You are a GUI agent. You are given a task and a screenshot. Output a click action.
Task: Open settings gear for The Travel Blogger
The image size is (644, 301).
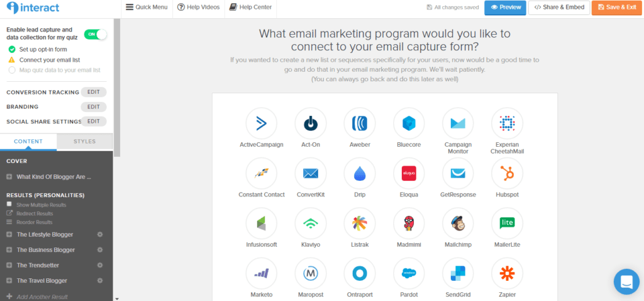point(99,280)
